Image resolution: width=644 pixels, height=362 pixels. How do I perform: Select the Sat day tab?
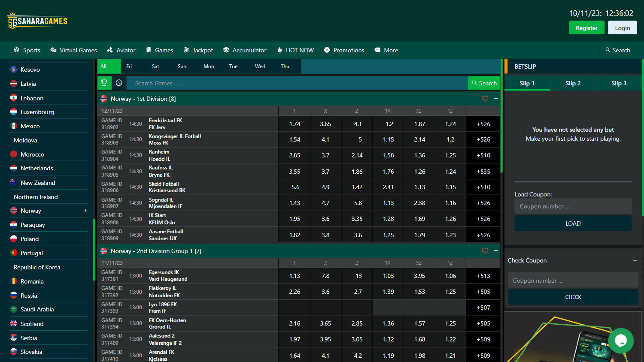point(155,66)
